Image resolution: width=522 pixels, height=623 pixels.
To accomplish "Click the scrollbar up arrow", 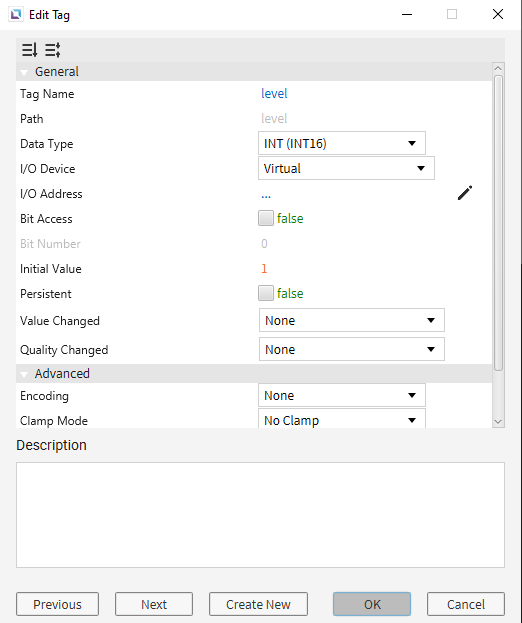I will (x=498, y=68).
